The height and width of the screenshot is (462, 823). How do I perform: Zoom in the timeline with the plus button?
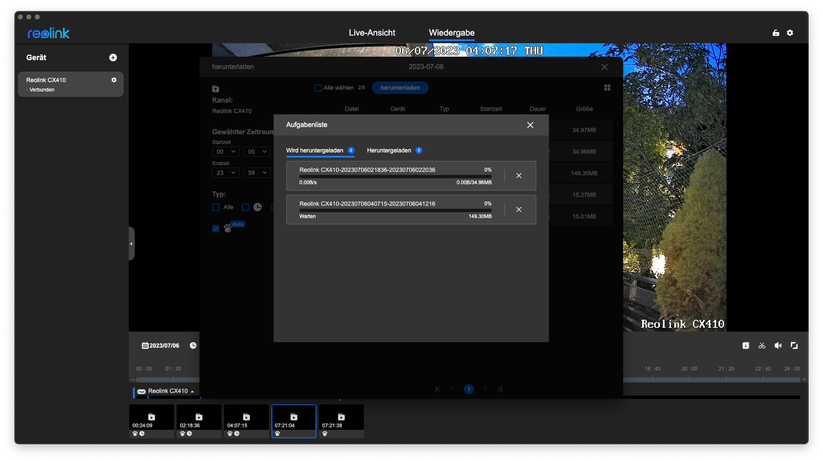pyautogui.click(x=804, y=379)
